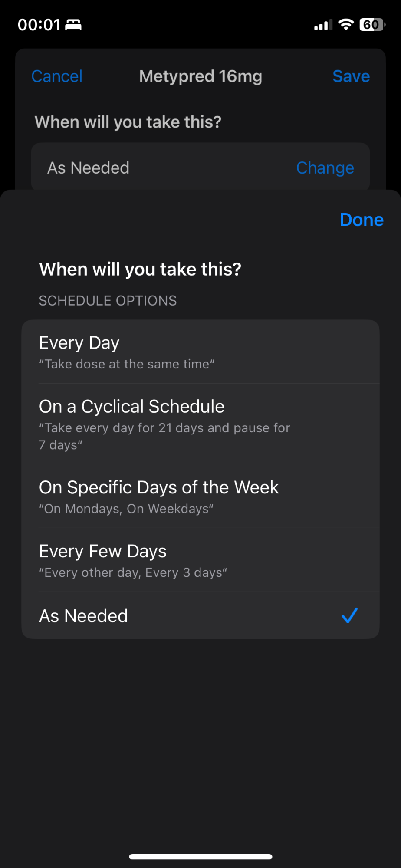The height and width of the screenshot is (868, 401).
Task: Tap the blue checkmark beside As Needed
Action: click(349, 615)
